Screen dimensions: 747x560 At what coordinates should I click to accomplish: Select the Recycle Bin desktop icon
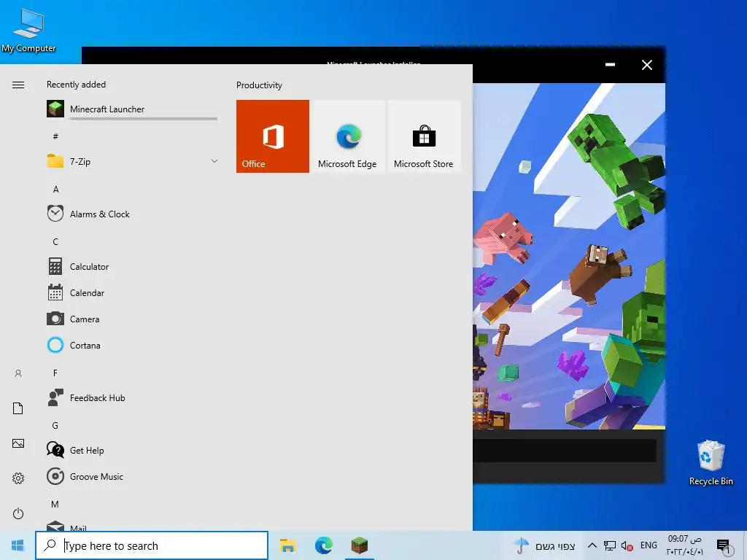(x=711, y=462)
